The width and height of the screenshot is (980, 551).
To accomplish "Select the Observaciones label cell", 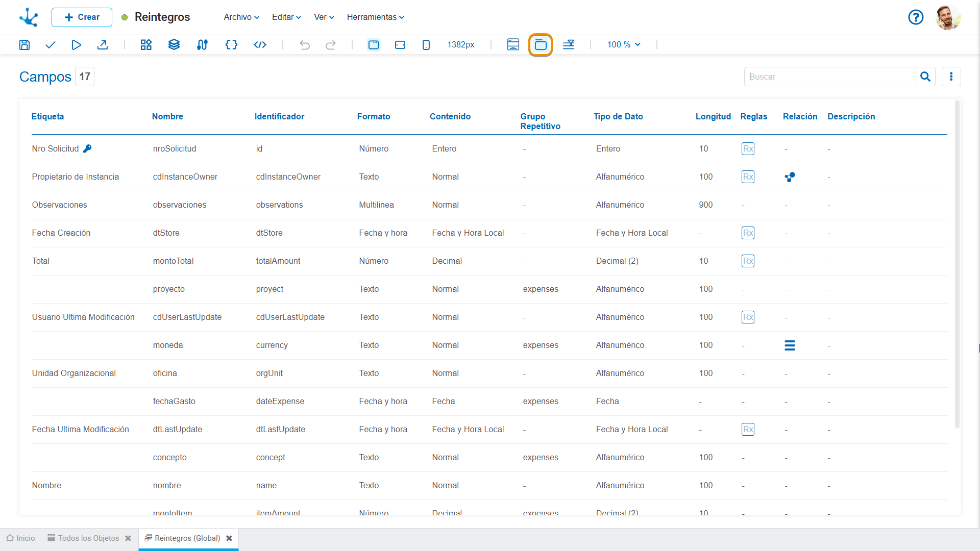I will (x=59, y=205).
